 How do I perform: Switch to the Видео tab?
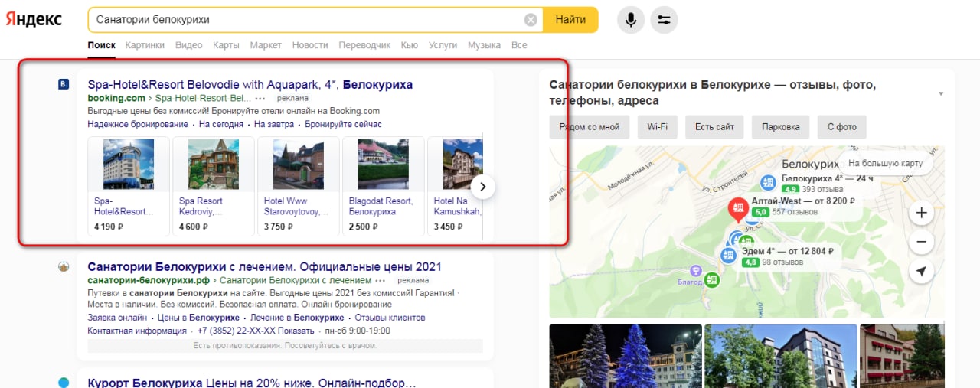(x=188, y=45)
